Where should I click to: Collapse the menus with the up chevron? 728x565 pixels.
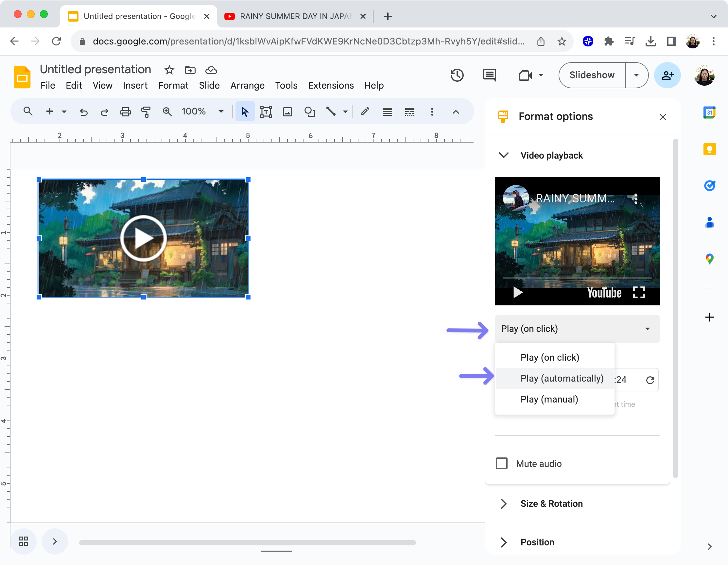coord(456,112)
